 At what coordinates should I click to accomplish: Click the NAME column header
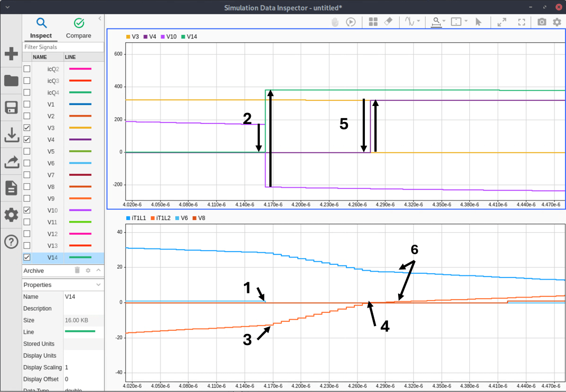(40, 57)
